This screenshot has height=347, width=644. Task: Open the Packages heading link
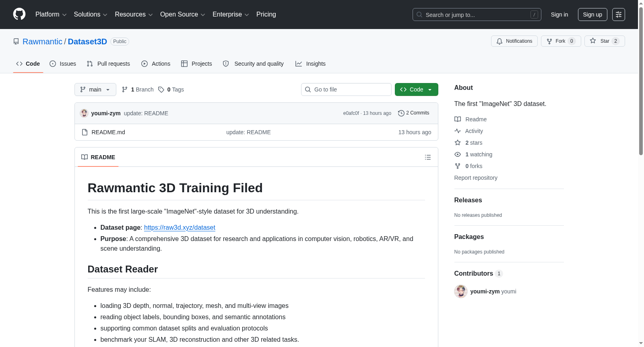pyautogui.click(x=469, y=237)
